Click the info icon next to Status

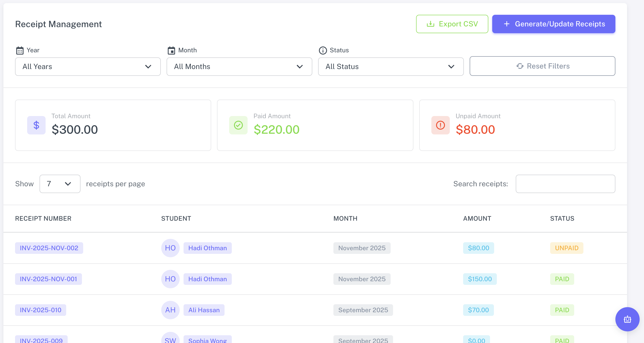tap(323, 50)
